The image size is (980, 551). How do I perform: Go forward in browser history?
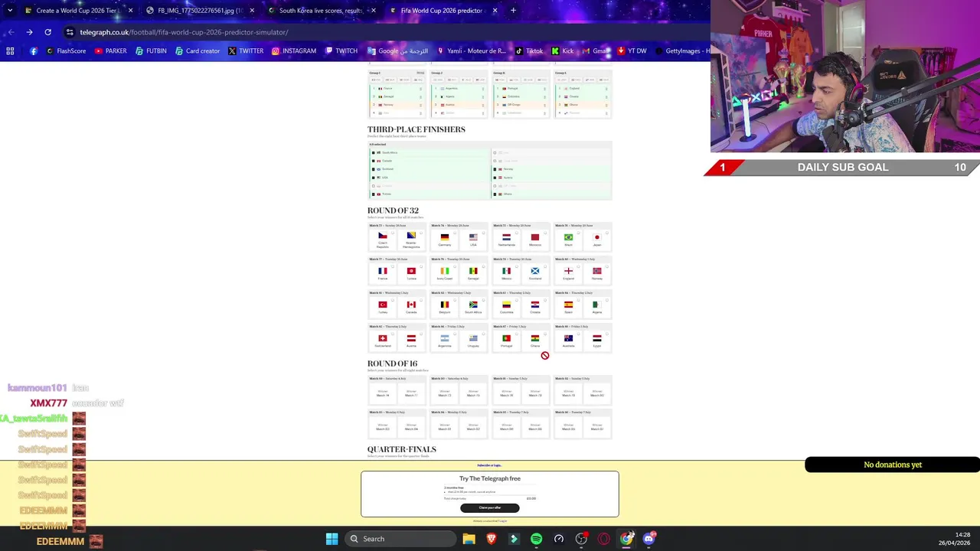click(29, 32)
